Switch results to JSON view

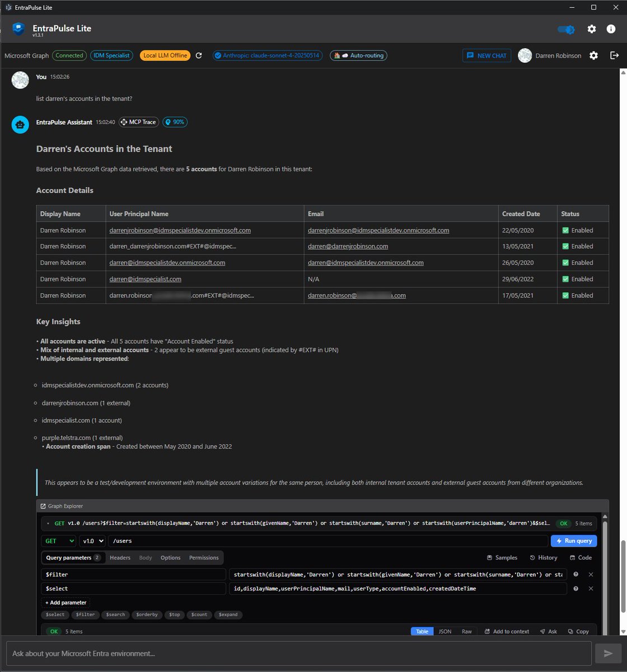tap(445, 631)
